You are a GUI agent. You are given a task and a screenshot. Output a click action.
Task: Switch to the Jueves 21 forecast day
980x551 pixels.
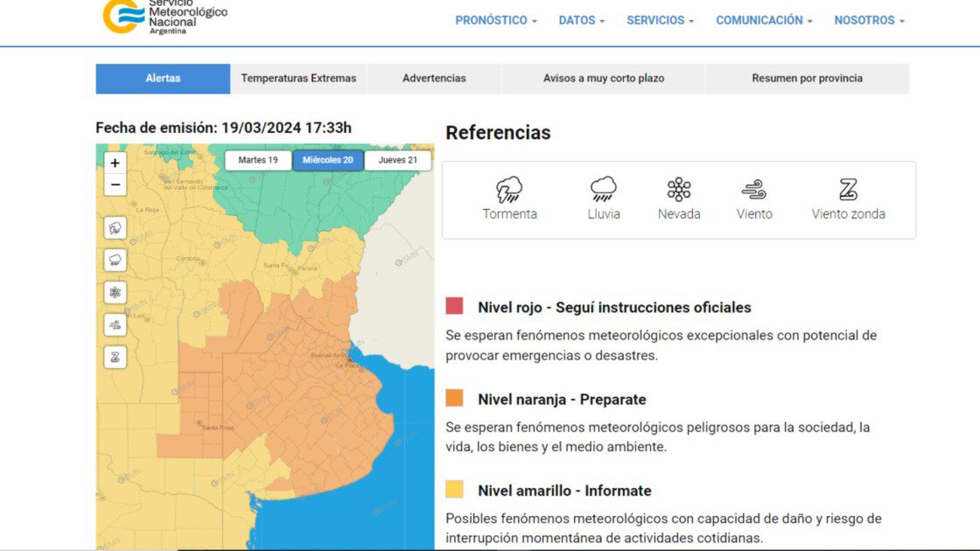click(398, 160)
